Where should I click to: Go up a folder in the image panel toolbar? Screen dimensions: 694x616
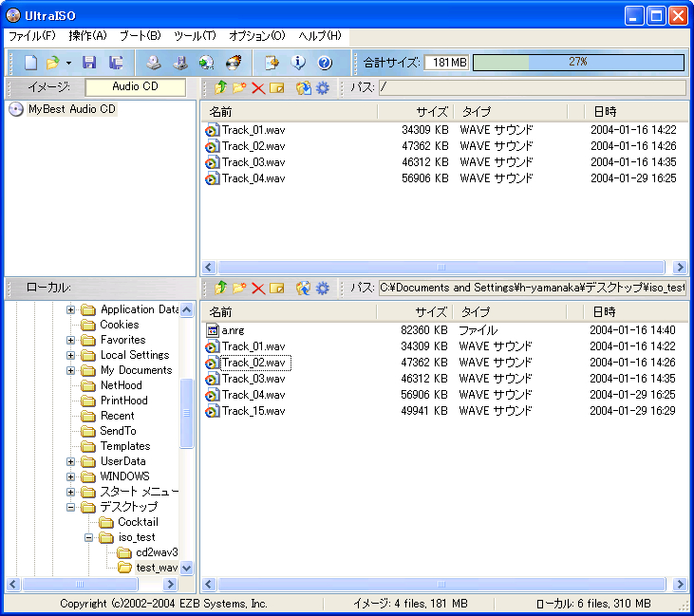(x=220, y=87)
